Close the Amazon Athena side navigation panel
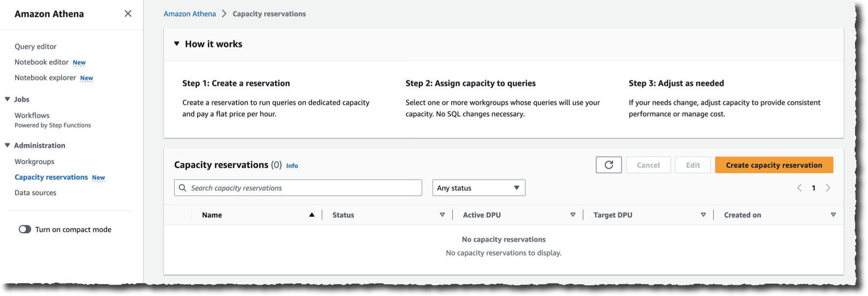This screenshot has width=868, height=296. (128, 13)
